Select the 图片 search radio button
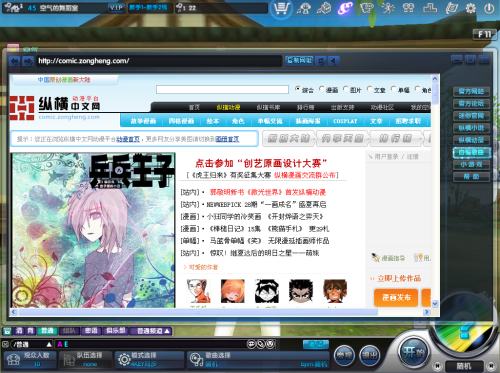The image size is (500, 373). coord(346,89)
